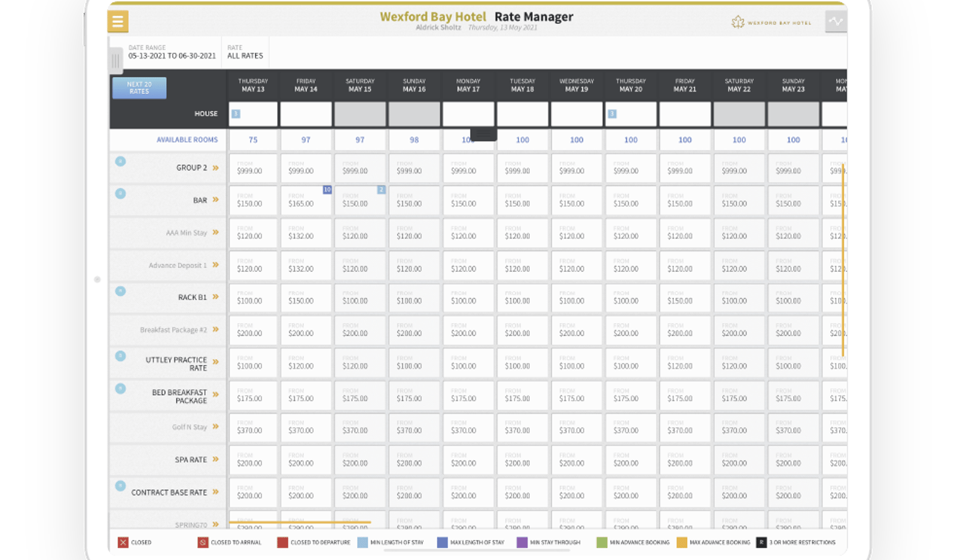Expand the Group 2 rate row

click(215, 168)
